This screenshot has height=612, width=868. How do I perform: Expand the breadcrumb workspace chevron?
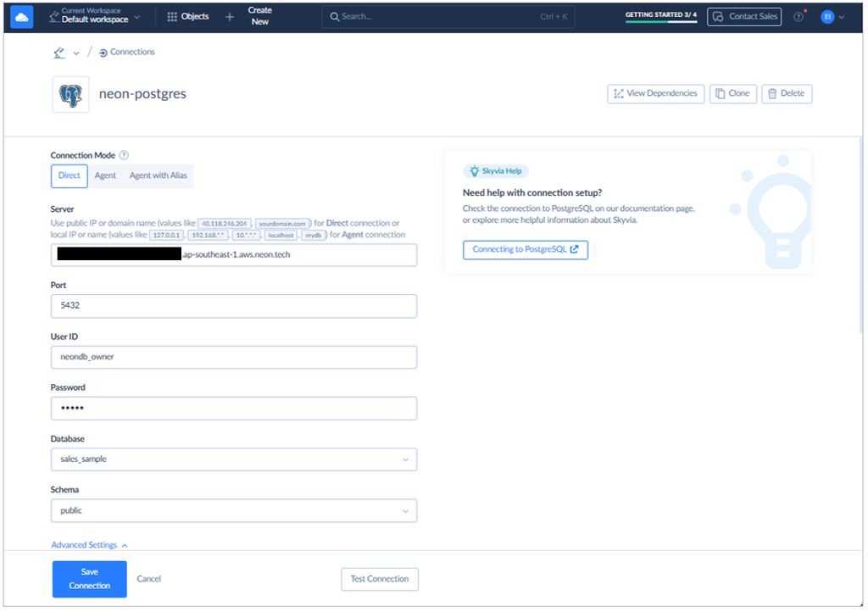pos(76,53)
